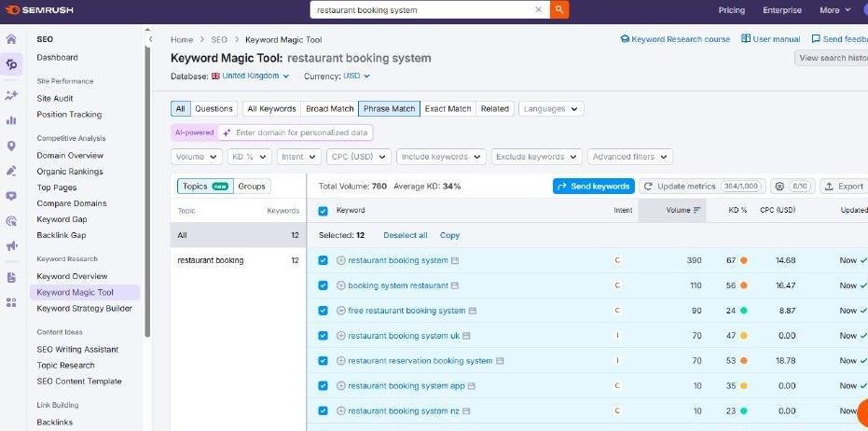Select the Related tab

[495, 109]
